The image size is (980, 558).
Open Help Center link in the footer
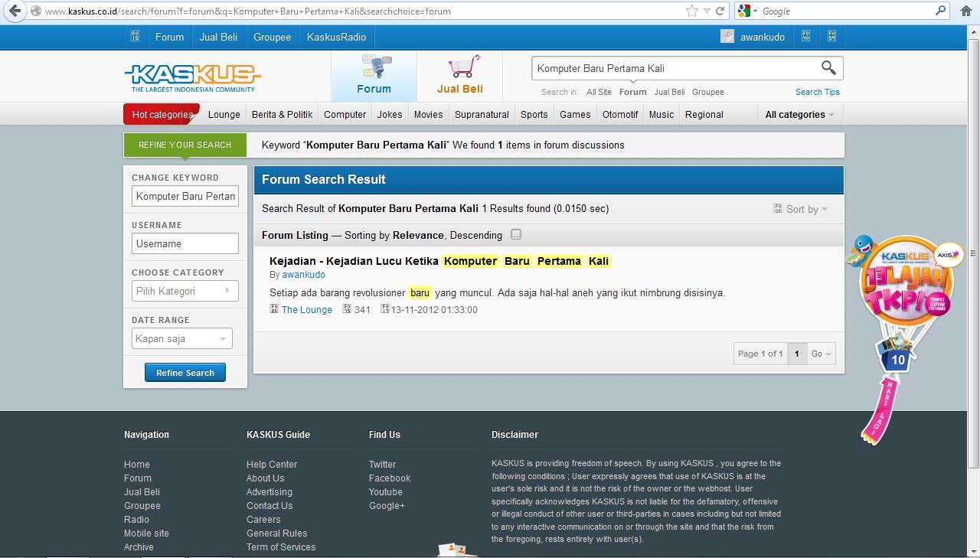point(272,465)
